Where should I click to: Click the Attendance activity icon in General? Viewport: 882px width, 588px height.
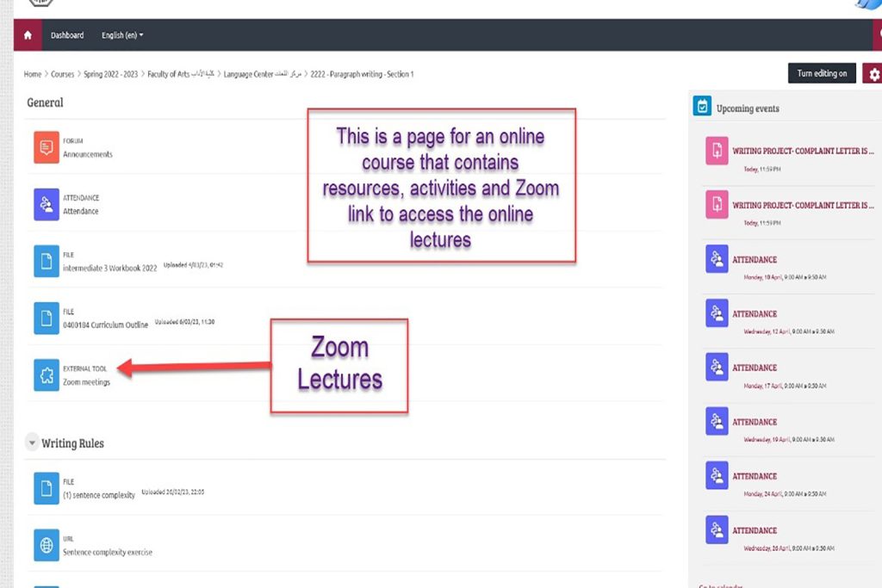[x=47, y=205]
